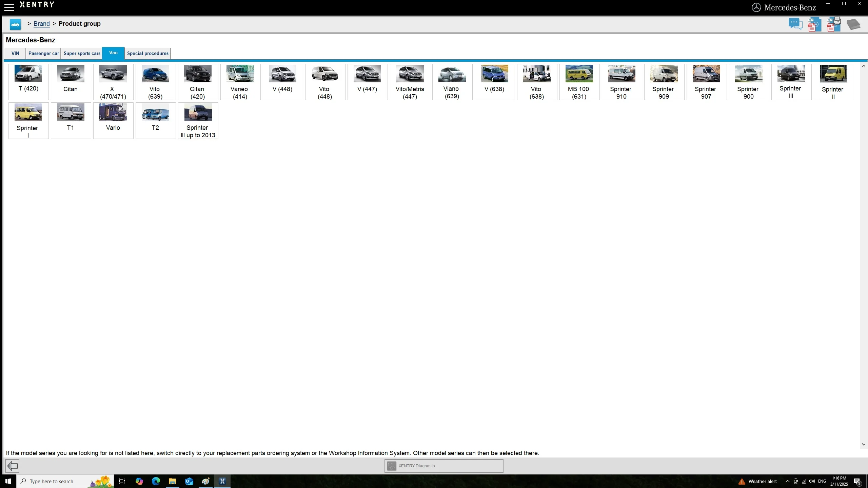This screenshot has width=868, height=488.
Task: Open the Special procedures tab
Action: [x=147, y=53]
